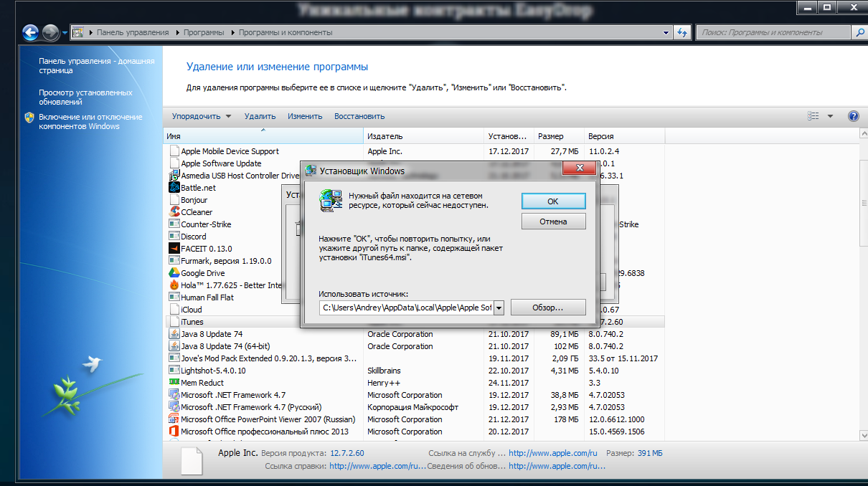868x486 pixels.
Task: Click the Oracle Corporation publisher of Java 8 Update 74
Action: [x=400, y=334]
